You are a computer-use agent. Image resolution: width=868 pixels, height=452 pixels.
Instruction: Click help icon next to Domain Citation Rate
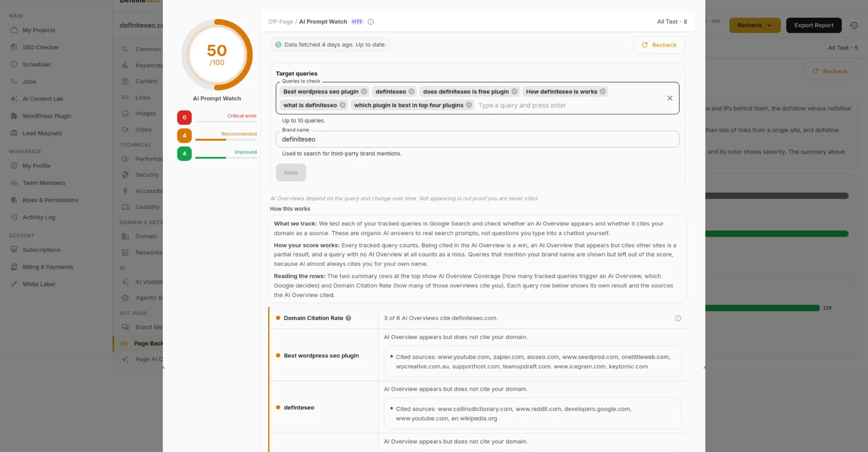(x=348, y=319)
